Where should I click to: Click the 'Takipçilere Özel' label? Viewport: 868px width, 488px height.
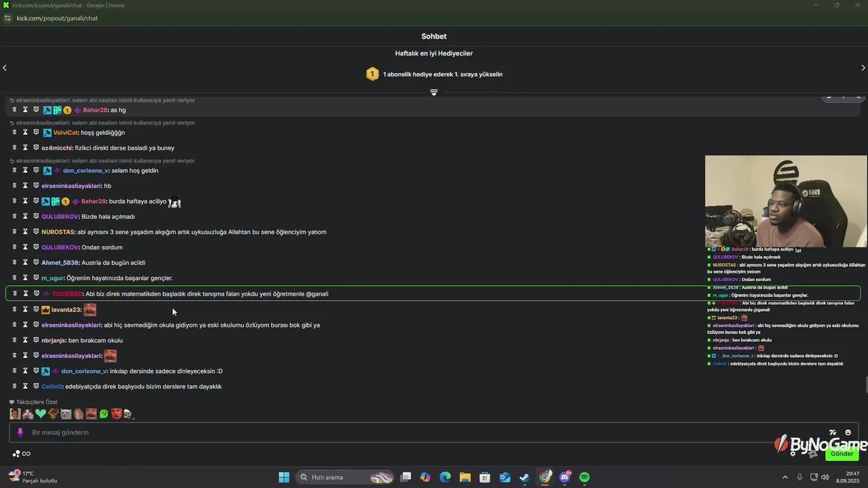[37, 402]
